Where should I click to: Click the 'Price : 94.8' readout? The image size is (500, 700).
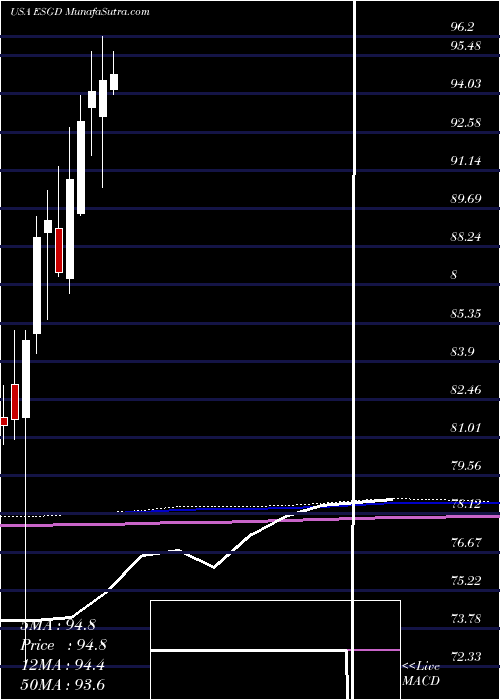coord(64,645)
